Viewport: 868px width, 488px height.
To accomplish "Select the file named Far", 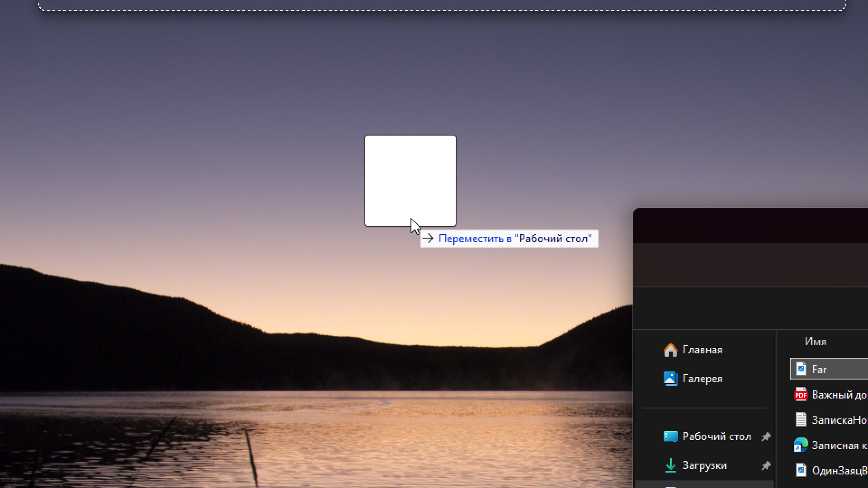I will tap(829, 369).
